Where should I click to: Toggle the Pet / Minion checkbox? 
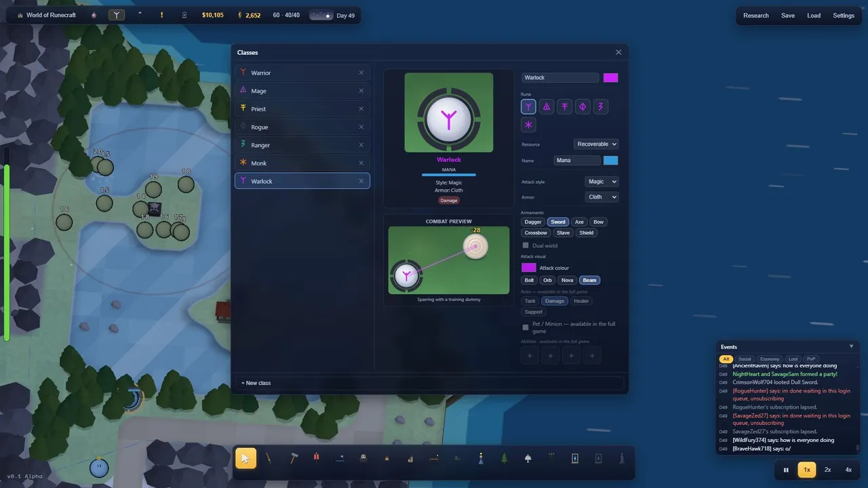coord(526,327)
